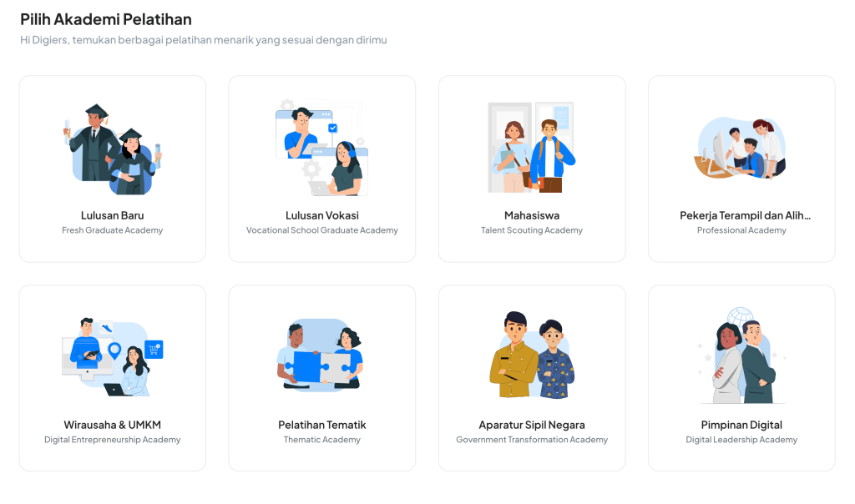Viewport: 855px width, 504px height.
Task: Click Digital Entrepreneurship Academy text
Action: (x=113, y=440)
